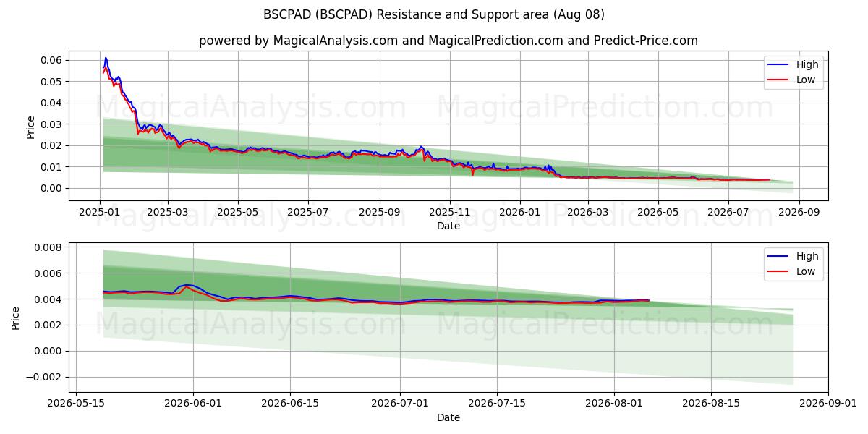Click the red Low line swatch in the bottom legend
Screen dimensions: 868x434
click(779, 272)
